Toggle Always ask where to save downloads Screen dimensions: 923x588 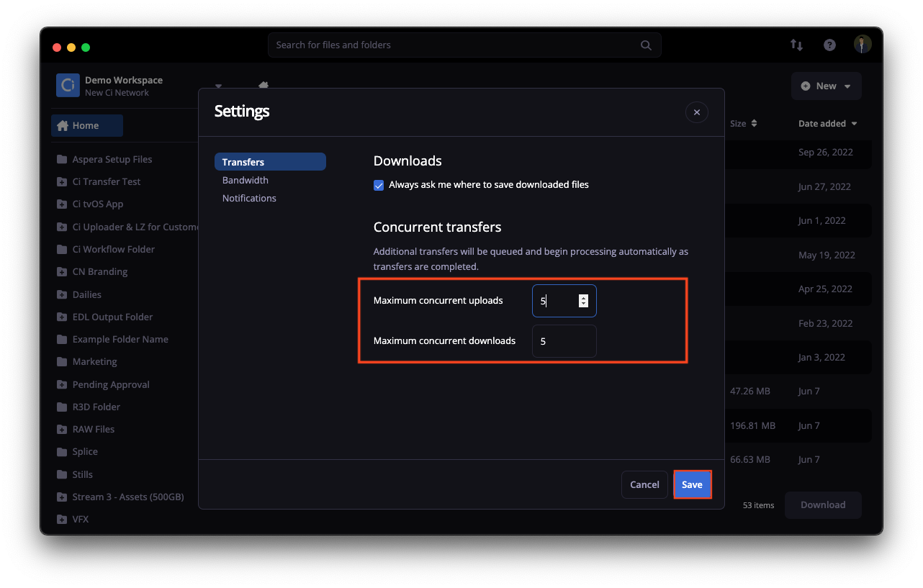click(x=379, y=185)
